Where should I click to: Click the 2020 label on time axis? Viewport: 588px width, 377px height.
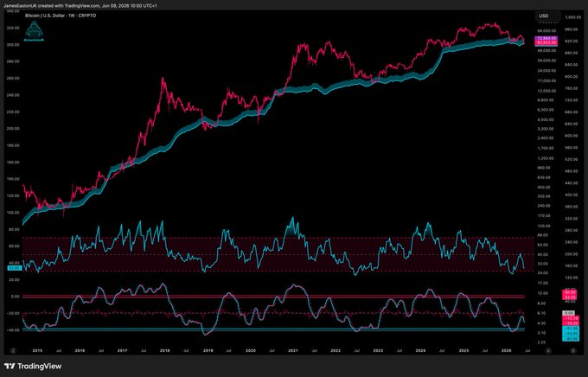click(251, 351)
